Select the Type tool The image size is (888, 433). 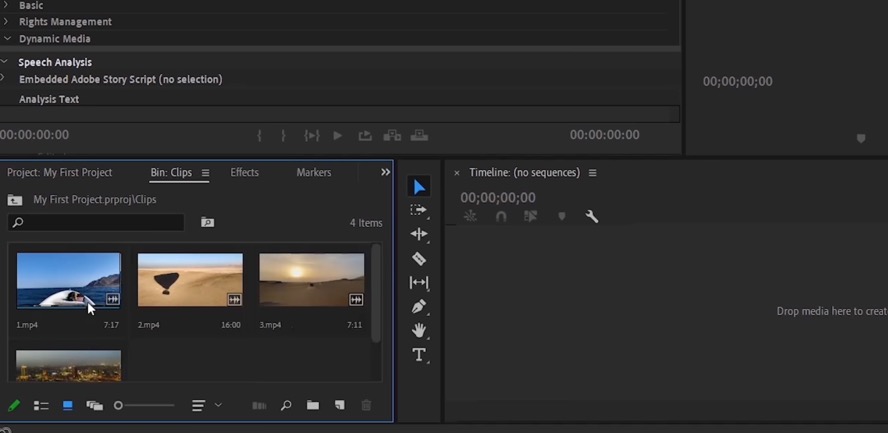click(x=419, y=355)
